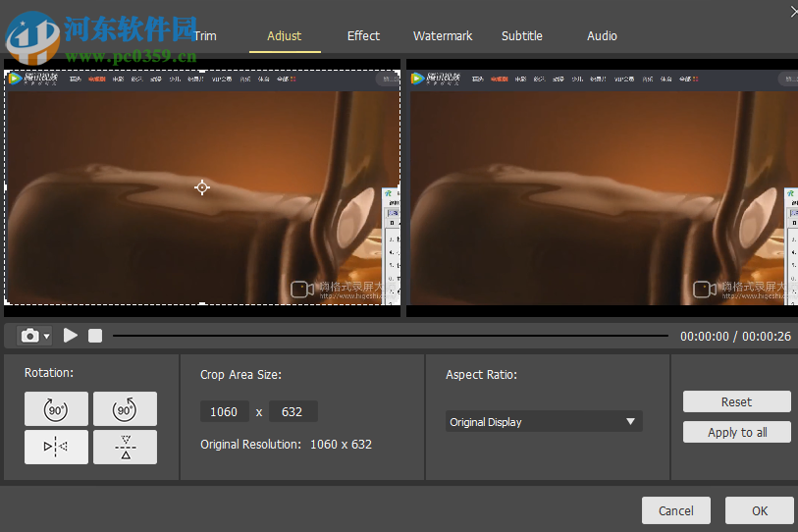The width and height of the screenshot is (798, 532).
Task: Play the video preview
Action: point(71,336)
